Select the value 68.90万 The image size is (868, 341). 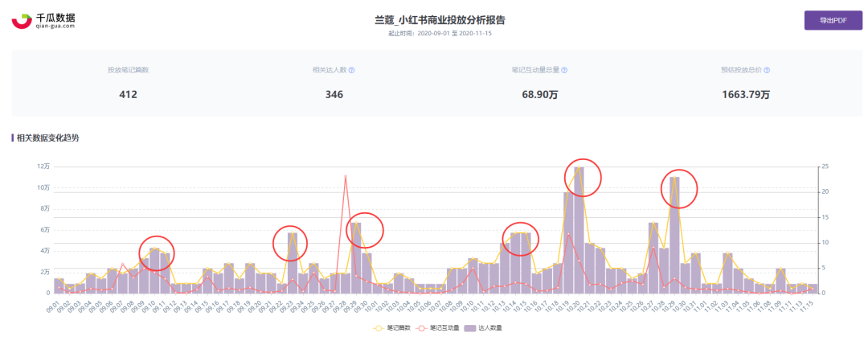point(540,95)
